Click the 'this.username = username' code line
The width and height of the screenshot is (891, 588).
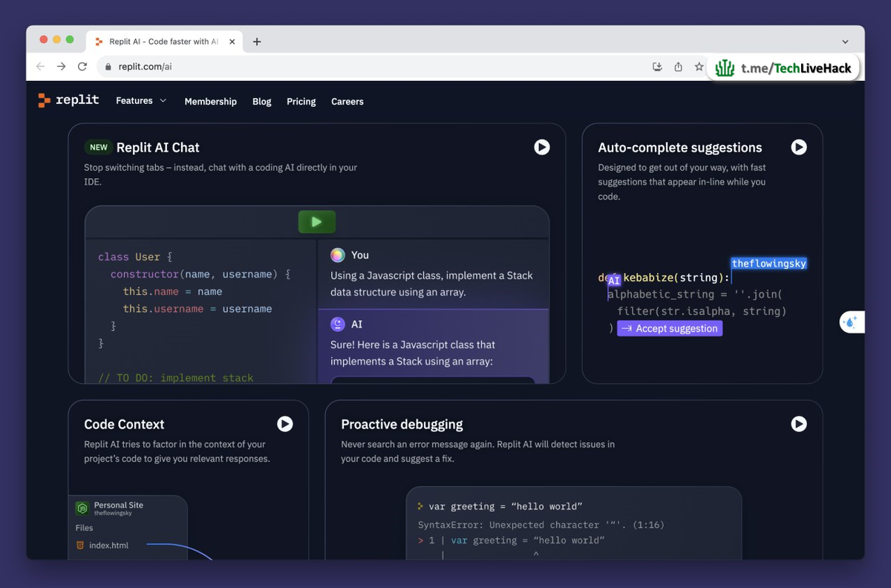coord(198,309)
